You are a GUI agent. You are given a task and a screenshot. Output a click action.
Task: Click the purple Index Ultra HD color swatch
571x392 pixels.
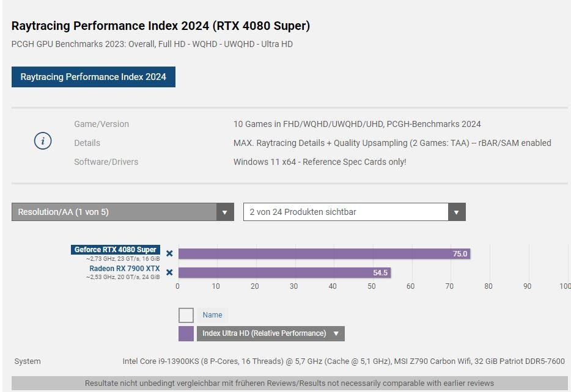[186, 333]
